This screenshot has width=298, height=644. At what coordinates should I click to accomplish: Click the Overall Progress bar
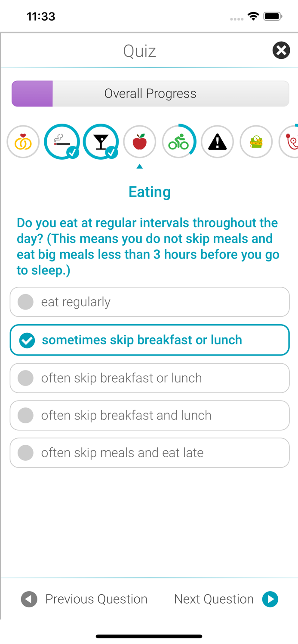point(150,94)
